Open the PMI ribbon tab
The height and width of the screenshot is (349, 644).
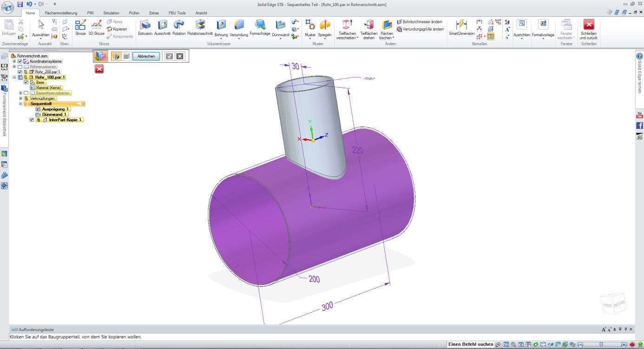[90, 13]
